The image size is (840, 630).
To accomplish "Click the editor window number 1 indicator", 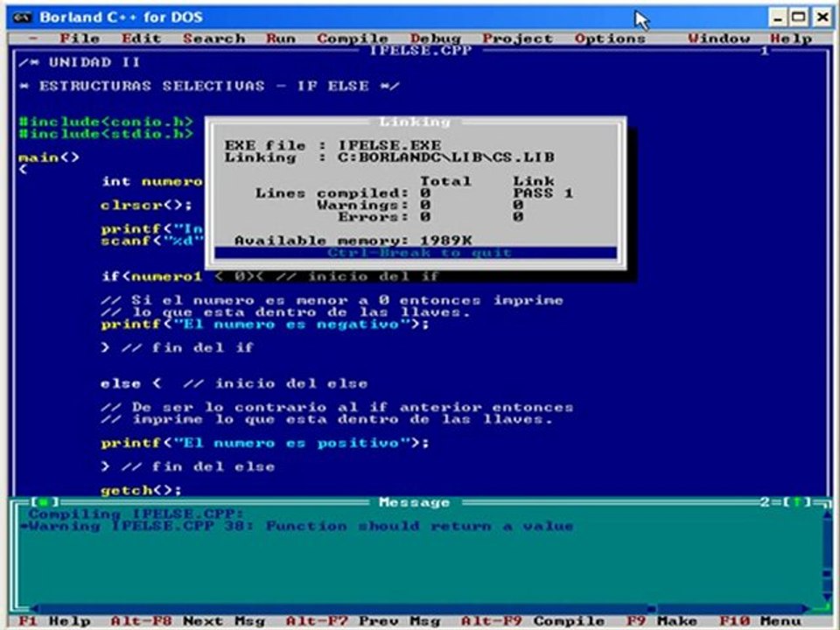I will tap(765, 51).
